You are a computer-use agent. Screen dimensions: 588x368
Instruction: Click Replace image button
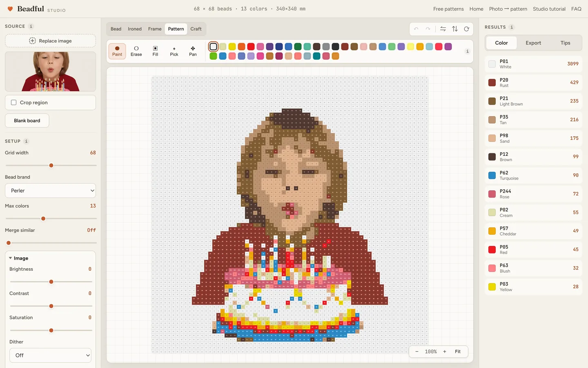(x=50, y=41)
